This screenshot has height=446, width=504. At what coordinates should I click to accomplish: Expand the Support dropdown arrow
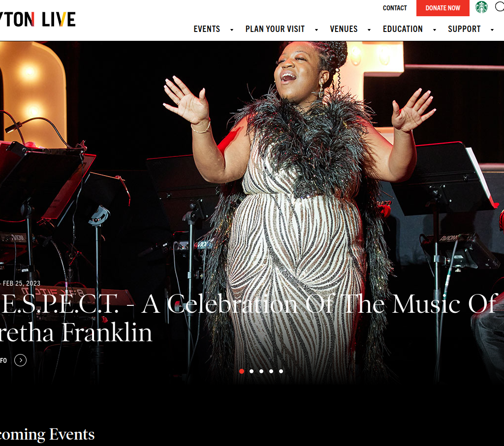coord(492,30)
